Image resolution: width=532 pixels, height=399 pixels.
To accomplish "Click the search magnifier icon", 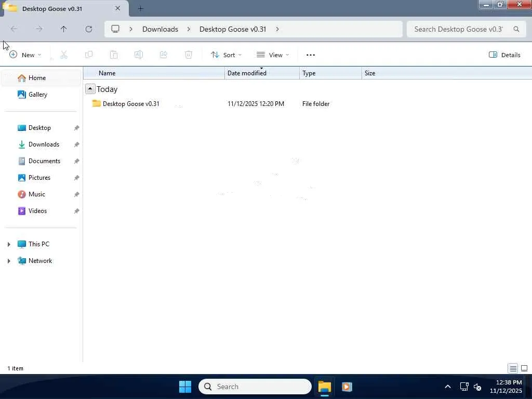I will [516, 29].
